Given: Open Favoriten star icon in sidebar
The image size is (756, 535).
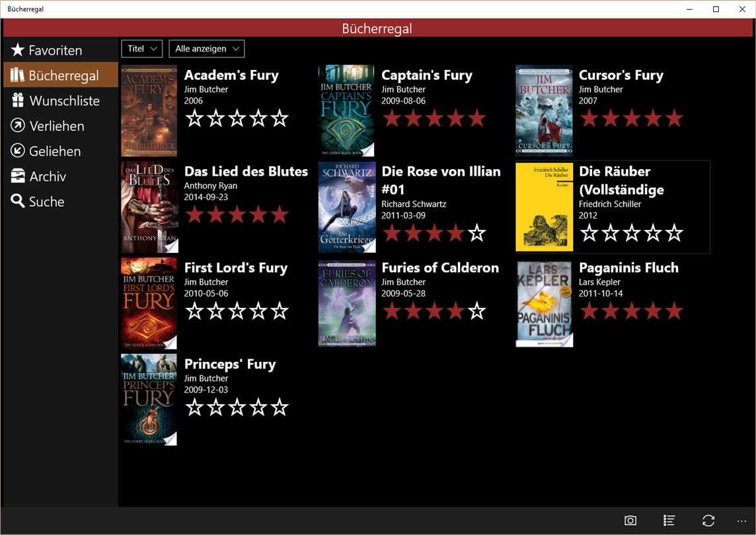Looking at the screenshot, I should point(18,50).
